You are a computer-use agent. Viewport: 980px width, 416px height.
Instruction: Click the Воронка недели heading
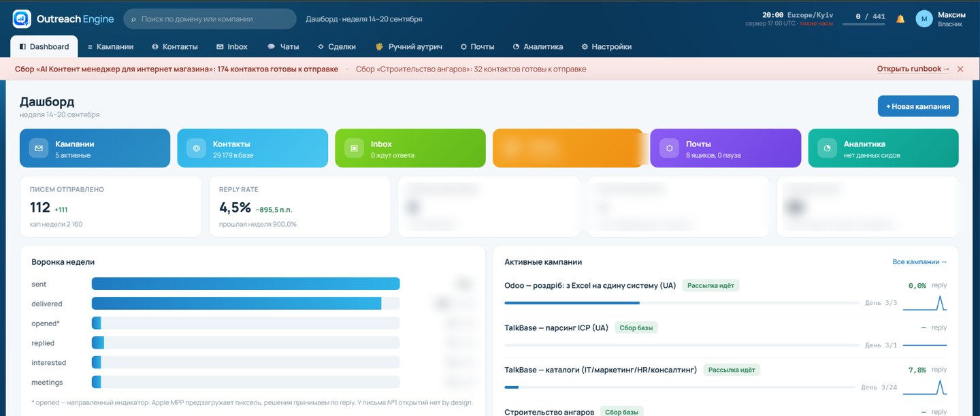tap(63, 261)
